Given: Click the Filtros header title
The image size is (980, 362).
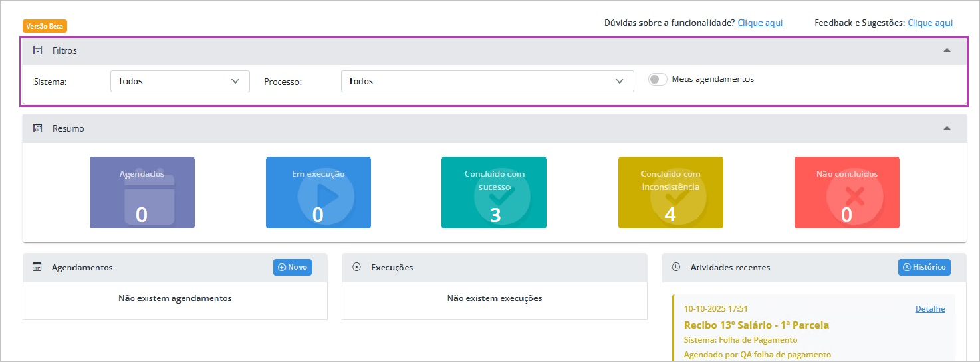Looking at the screenshot, I should pos(65,50).
